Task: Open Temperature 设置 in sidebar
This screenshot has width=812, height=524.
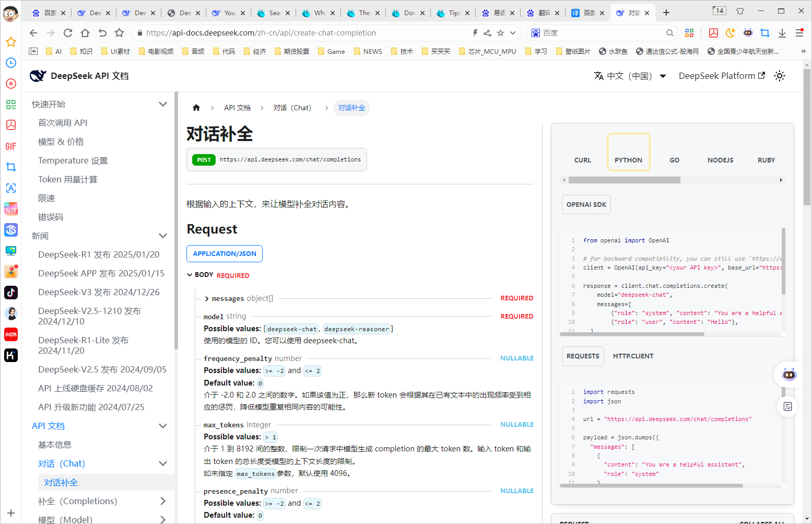Action: [73, 160]
